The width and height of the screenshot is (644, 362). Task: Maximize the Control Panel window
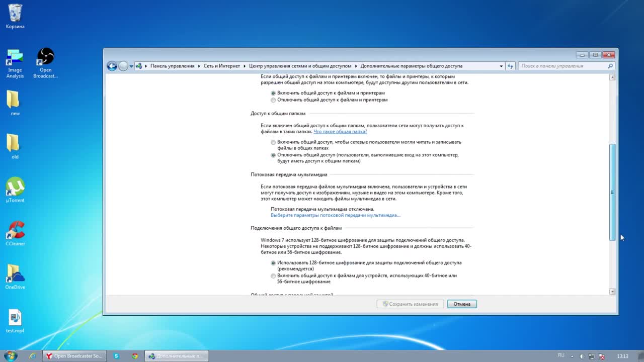pos(595,55)
